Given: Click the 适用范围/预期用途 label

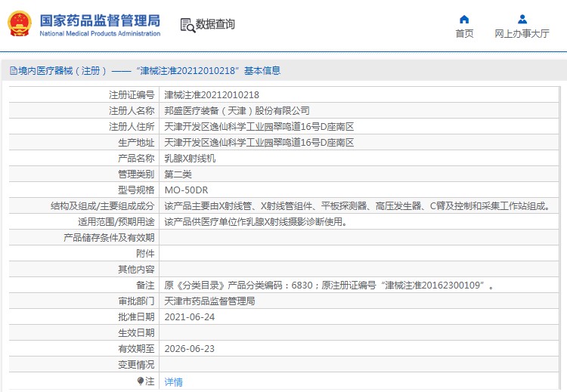Looking at the screenshot, I should click(116, 222).
